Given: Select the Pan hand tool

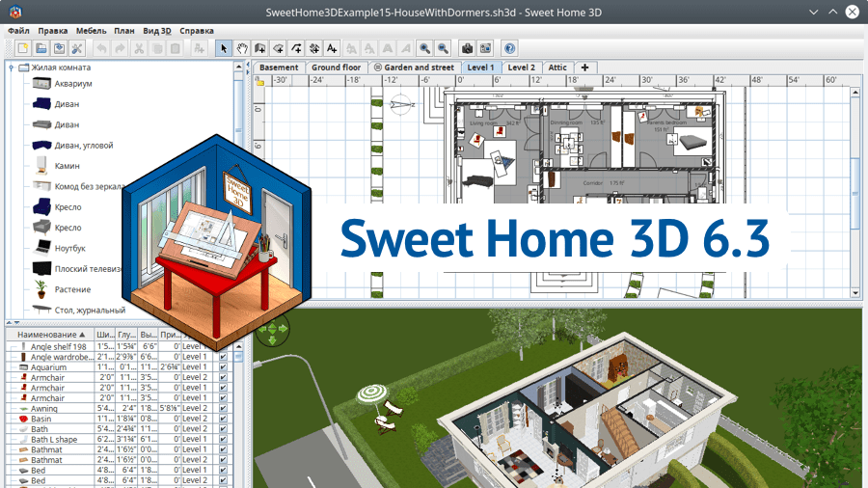Looking at the screenshot, I should click(242, 48).
